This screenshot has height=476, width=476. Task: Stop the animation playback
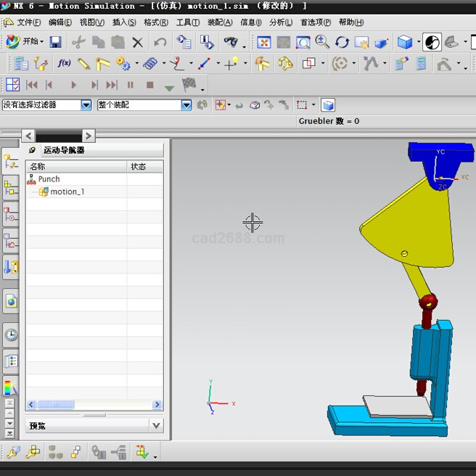pyautogui.click(x=150, y=85)
